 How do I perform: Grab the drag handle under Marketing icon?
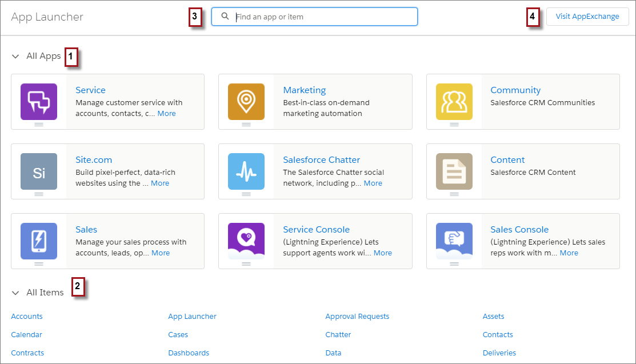click(x=246, y=125)
